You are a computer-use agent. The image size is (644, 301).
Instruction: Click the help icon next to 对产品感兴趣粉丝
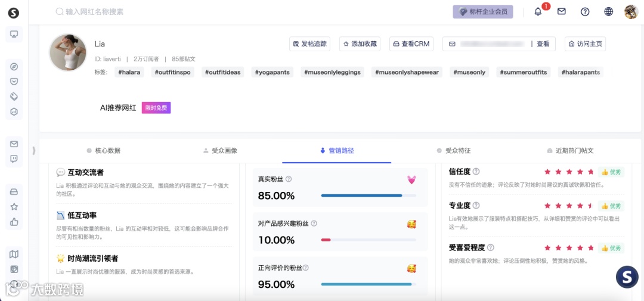pos(314,224)
